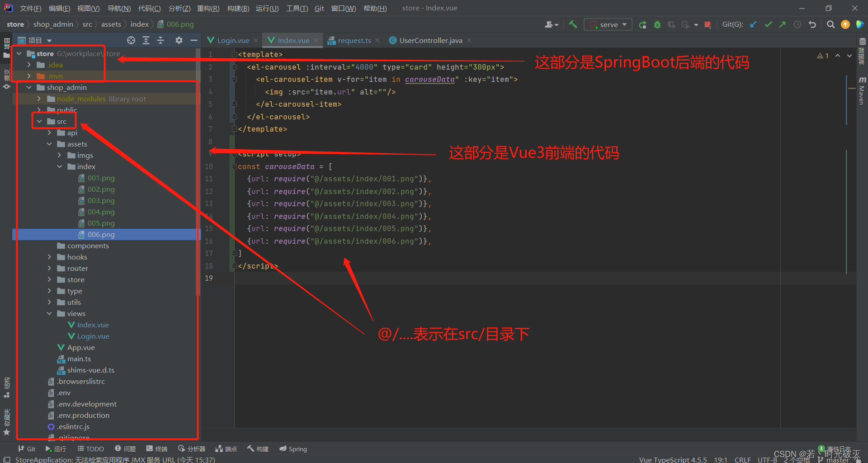Open the Spring tool window
Image resolution: width=868 pixels, height=463 pixels.
(x=293, y=449)
